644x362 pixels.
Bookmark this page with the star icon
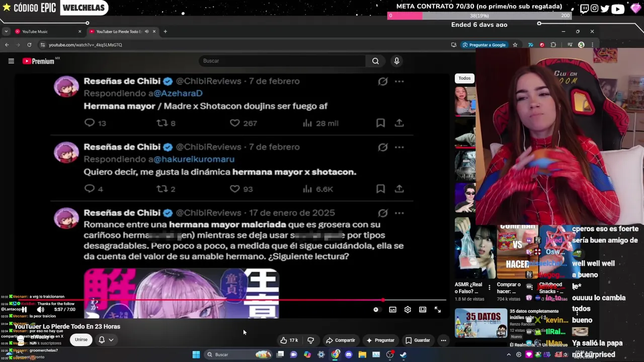tap(515, 45)
